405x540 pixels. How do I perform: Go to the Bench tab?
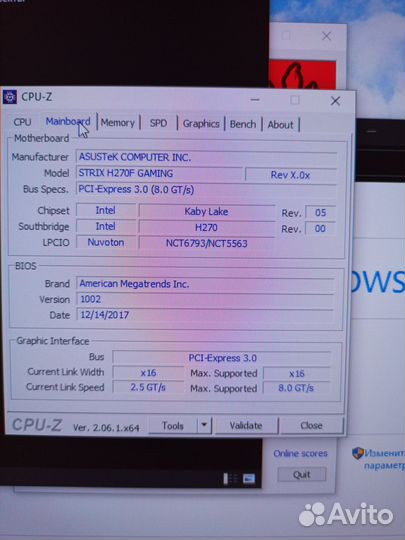243,124
